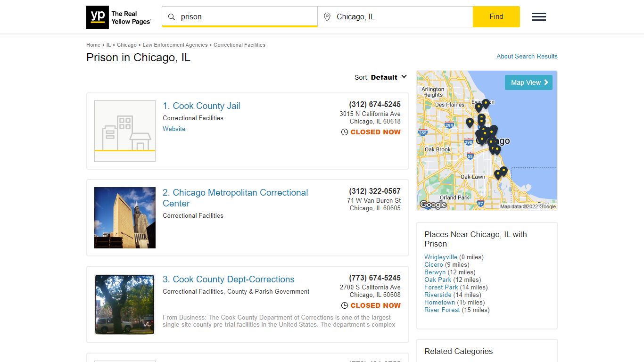Image resolution: width=644 pixels, height=362 pixels.
Task: Open the Riverside nearby place link
Action: point(438,295)
